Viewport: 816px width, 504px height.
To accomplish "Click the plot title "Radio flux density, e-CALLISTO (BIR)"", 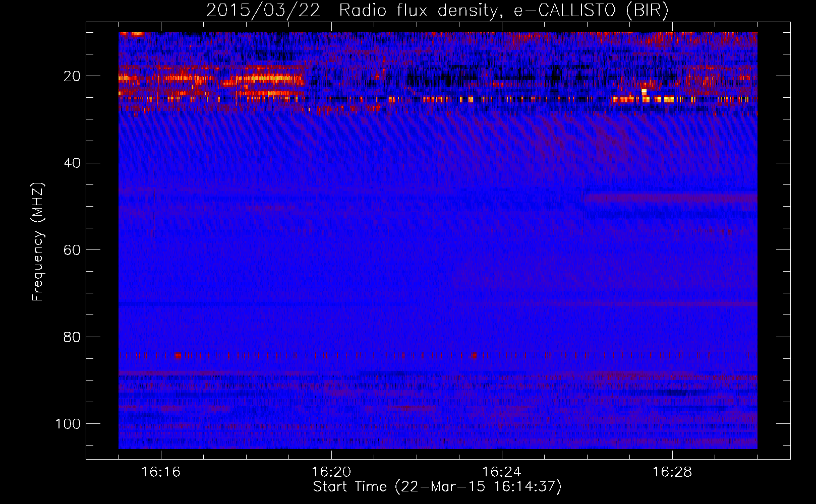I will coord(503,11).
